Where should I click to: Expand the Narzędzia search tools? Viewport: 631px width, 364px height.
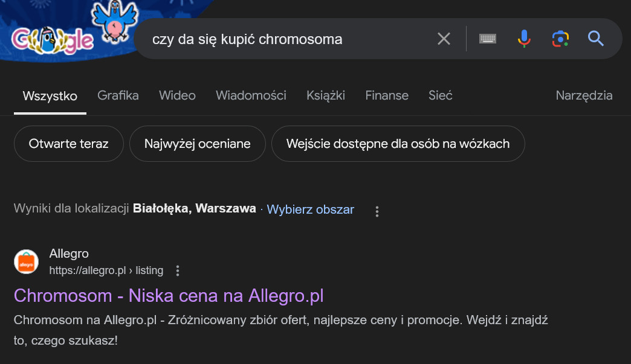(584, 95)
